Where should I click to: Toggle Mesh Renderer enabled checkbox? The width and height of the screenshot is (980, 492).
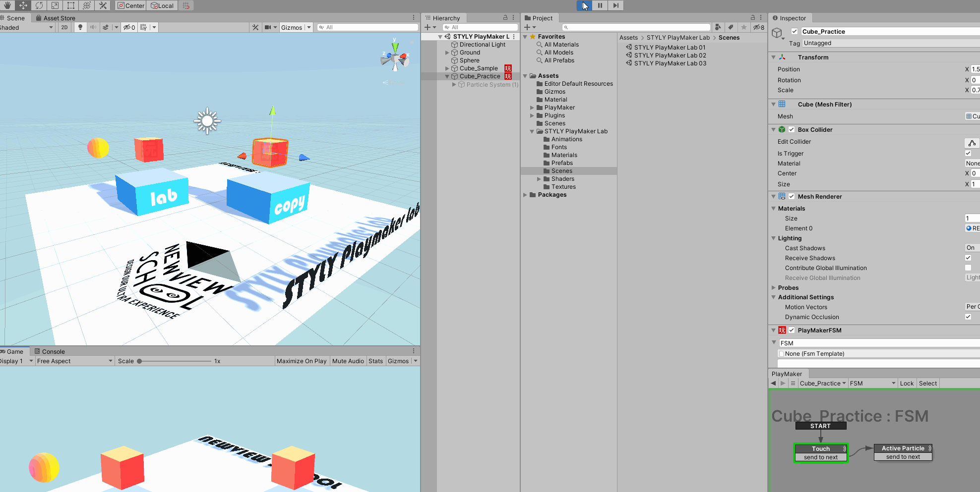[792, 196]
